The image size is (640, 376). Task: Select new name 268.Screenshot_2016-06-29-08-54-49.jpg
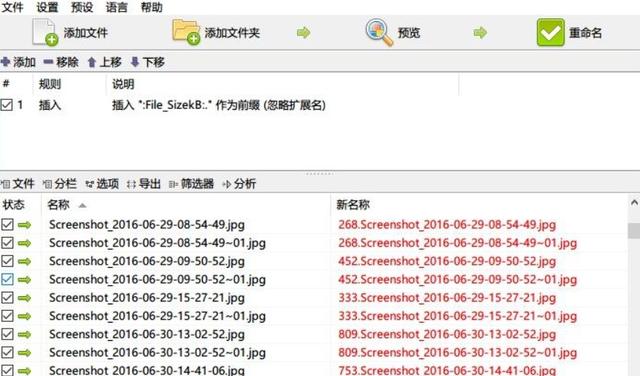447,225
